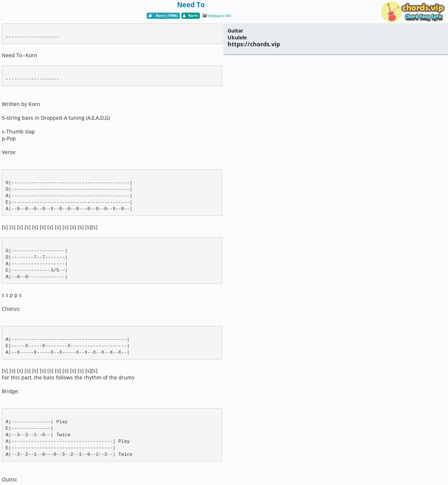
Task: Open the https://chords.vip link
Action: tap(254, 44)
